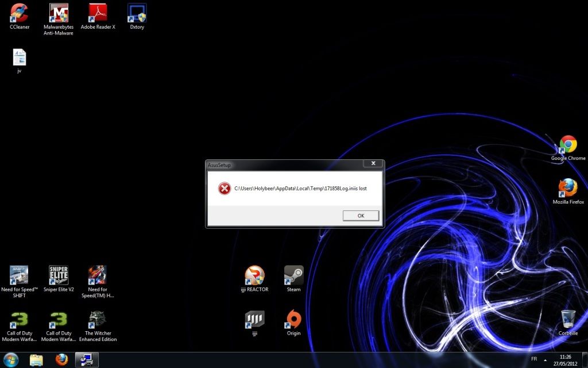Screen dimensions: 588x368
Task: Click the FR language indicator in the taskbar
Action: click(534, 359)
